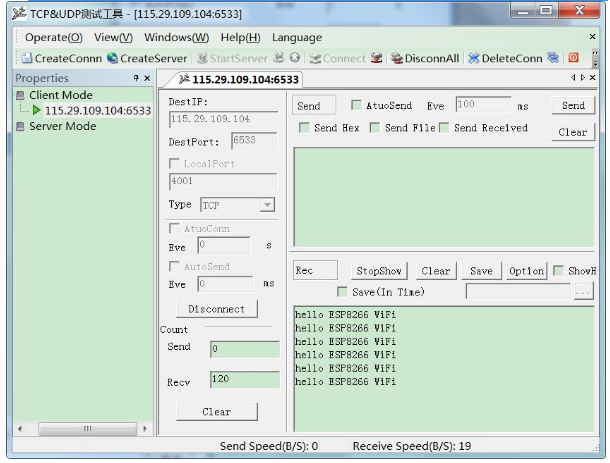The height and width of the screenshot is (463, 610).
Task: Close the active connection tab
Action: coord(592,78)
